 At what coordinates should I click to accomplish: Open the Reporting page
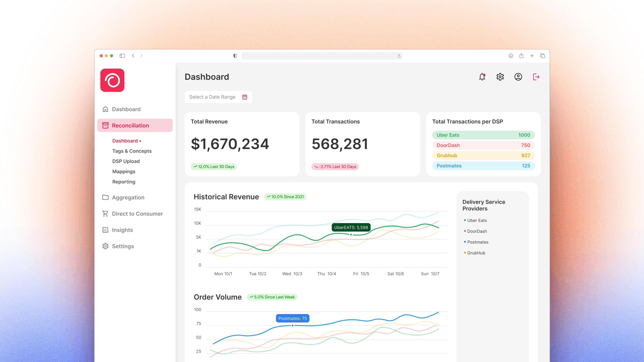point(123,182)
